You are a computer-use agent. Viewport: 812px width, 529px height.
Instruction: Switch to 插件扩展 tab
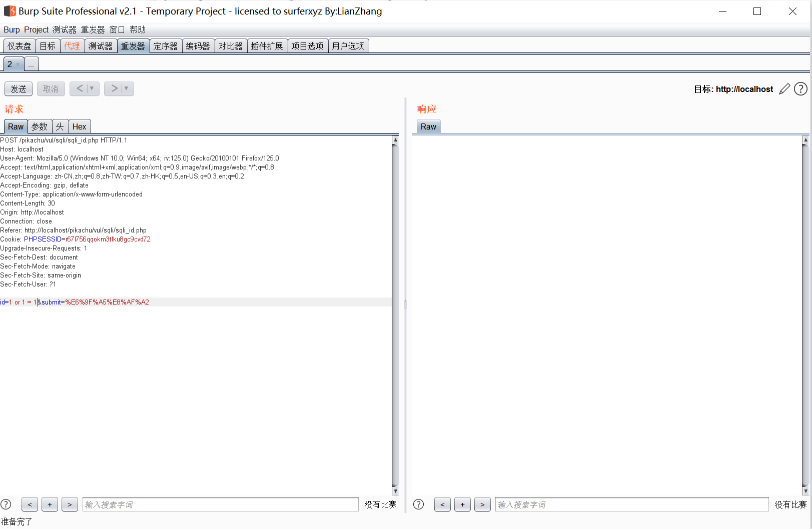267,46
